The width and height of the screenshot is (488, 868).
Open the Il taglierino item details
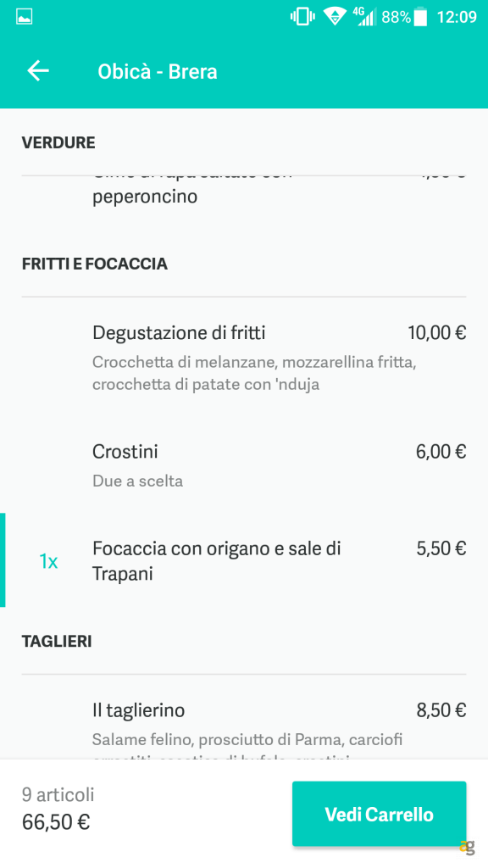pos(140,709)
